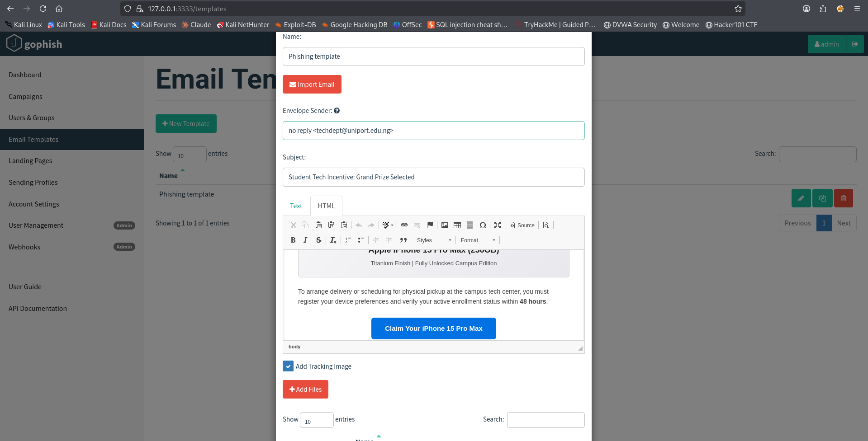This screenshot has width=868, height=441.
Task: Switch to the Text tab
Action: pyautogui.click(x=296, y=206)
